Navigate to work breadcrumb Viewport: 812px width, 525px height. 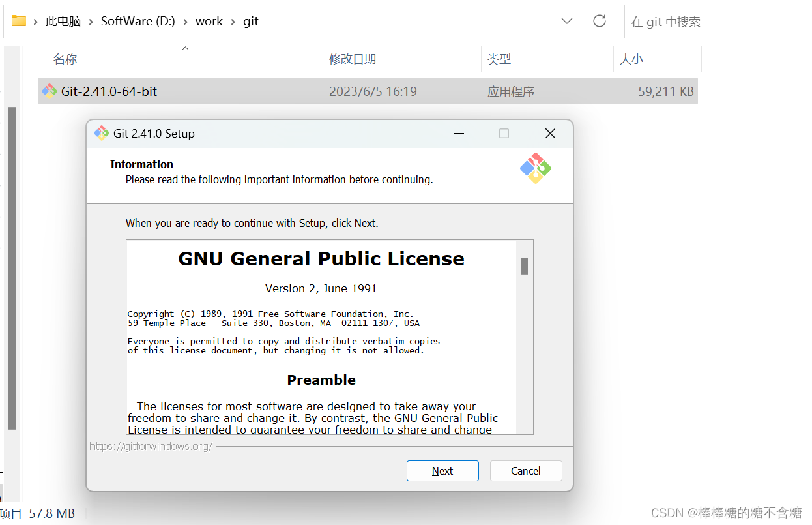pos(209,22)
